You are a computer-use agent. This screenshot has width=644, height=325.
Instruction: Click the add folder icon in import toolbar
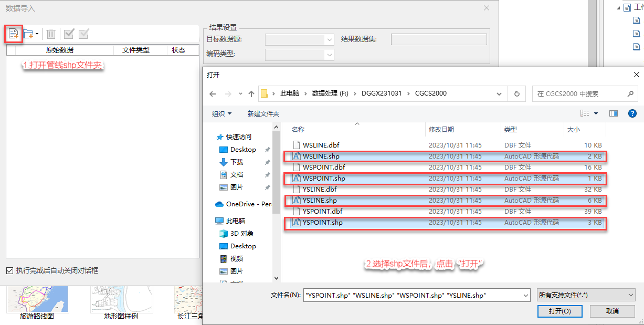click(x=29, y=34)
